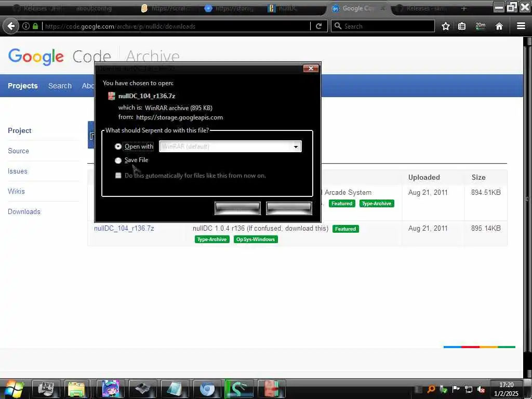
Task: Open the browser hamburger menu
Action: (x=521, y=26)
